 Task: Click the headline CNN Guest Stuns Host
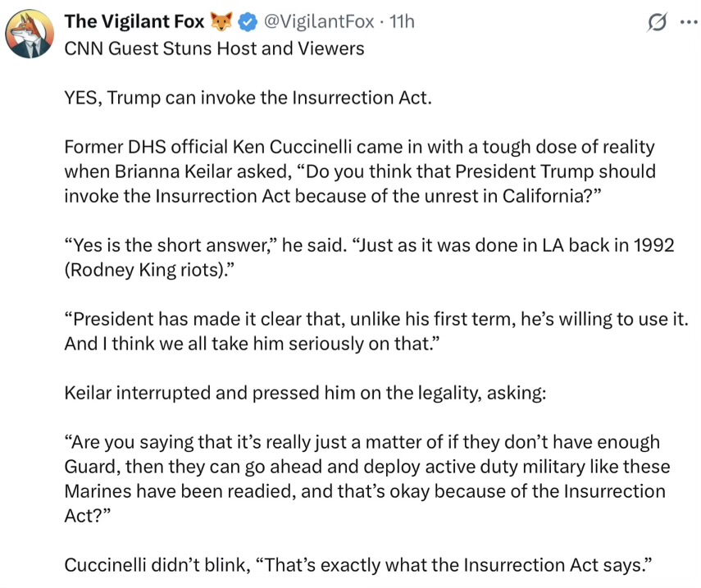point(214,48)
